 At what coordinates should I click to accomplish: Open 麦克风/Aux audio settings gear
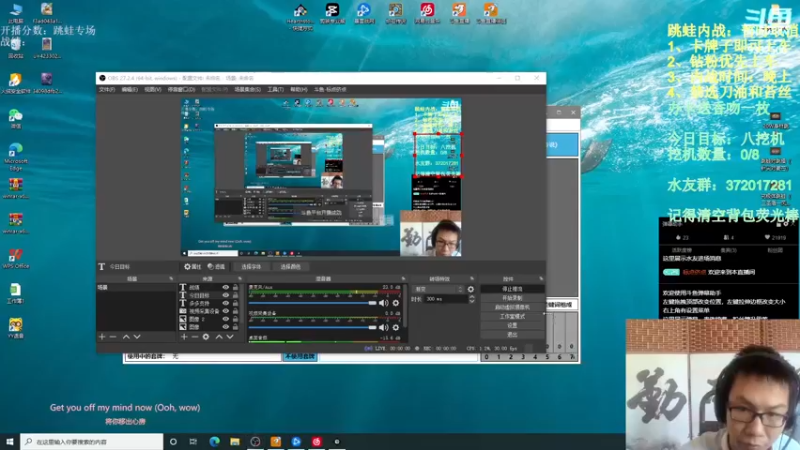point(395,303)
